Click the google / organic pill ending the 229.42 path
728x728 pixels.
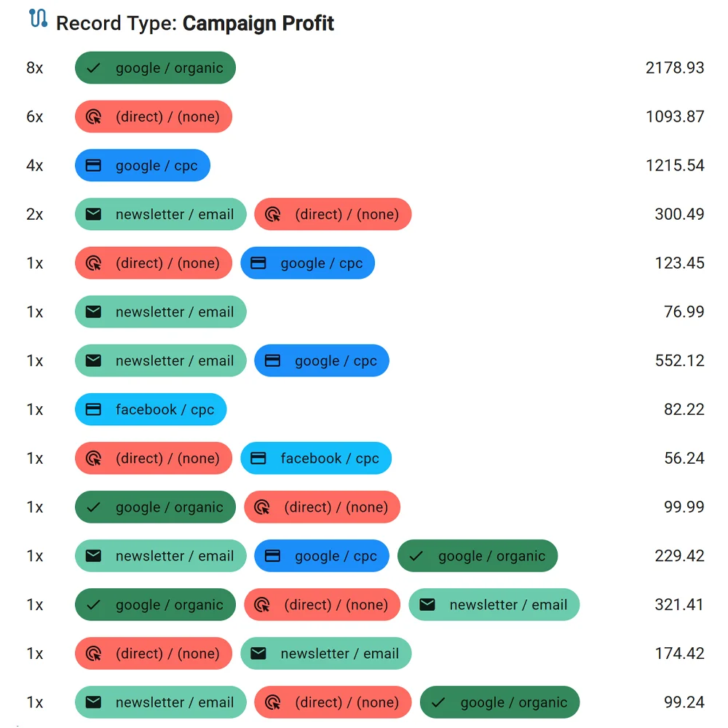coord(478,555)
